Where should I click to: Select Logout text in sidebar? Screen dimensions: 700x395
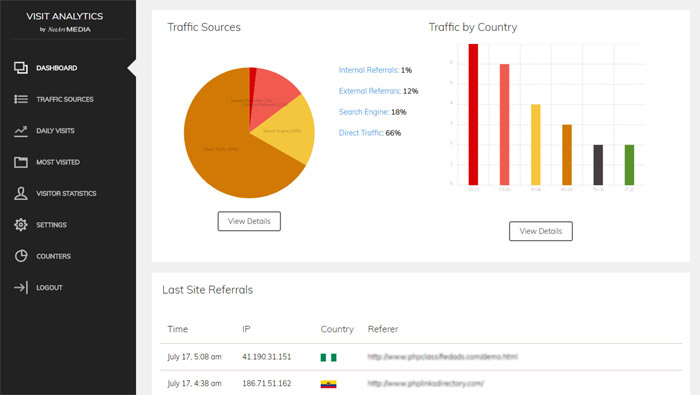click(x=49, y=287)
